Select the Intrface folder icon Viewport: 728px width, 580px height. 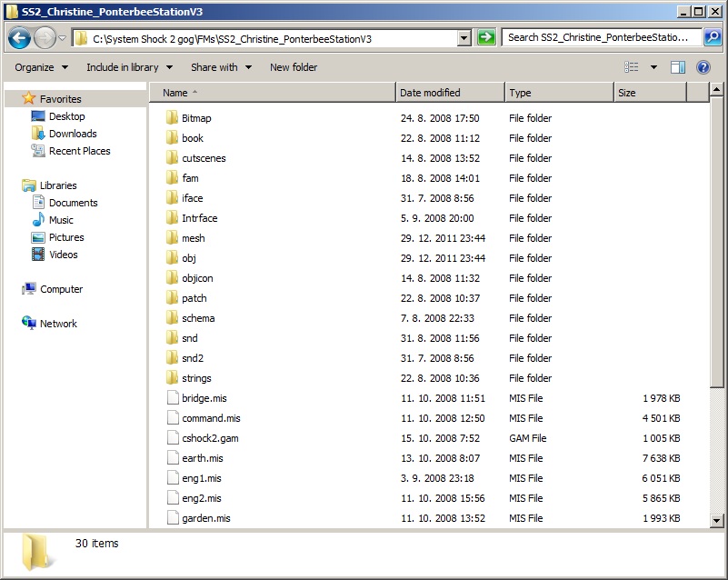tap(173, 218)
